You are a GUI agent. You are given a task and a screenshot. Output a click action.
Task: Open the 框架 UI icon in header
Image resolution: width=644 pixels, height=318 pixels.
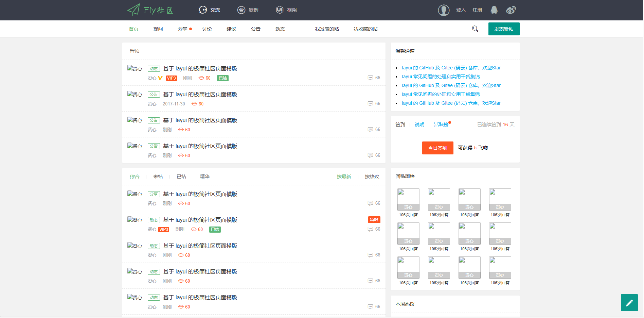coord(280,10)
